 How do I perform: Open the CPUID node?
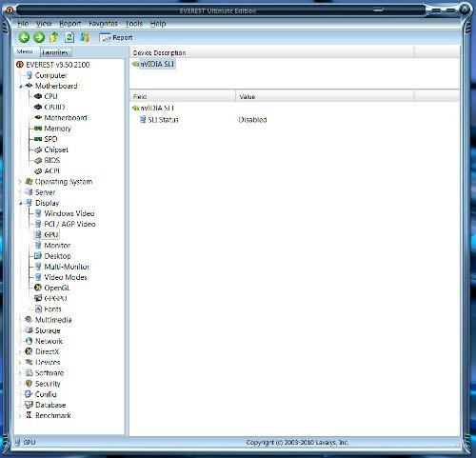(54, 107)
